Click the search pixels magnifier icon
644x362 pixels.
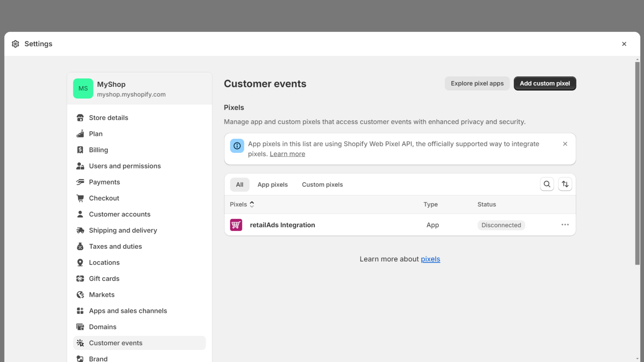(547, 184)
